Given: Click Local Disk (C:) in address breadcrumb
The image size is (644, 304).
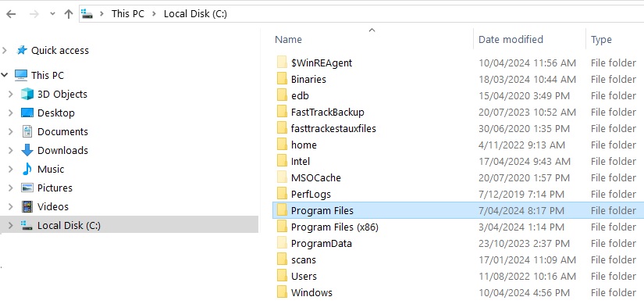Looking at the screenshot, I should 195,13.
